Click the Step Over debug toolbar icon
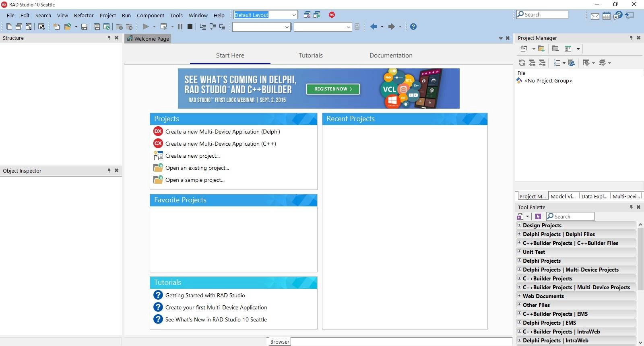 (213, 27)
